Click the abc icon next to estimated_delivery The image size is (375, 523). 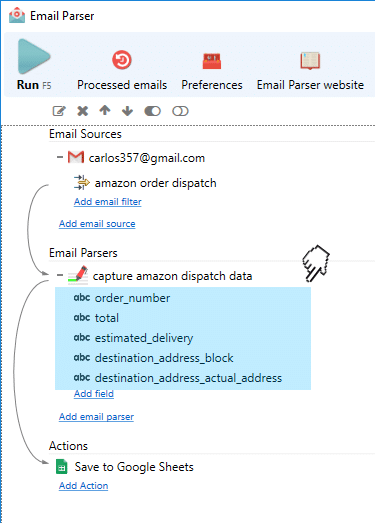[x=82, y=337]
